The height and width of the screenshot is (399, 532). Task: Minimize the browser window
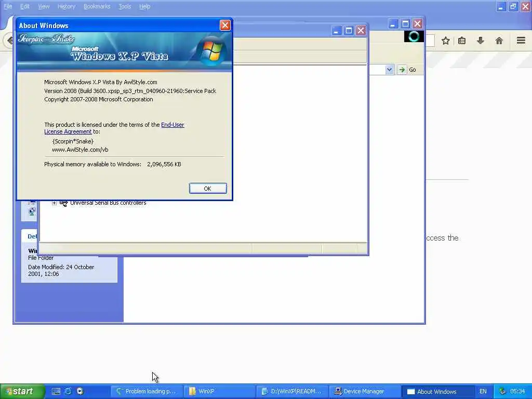click(501, 6)
